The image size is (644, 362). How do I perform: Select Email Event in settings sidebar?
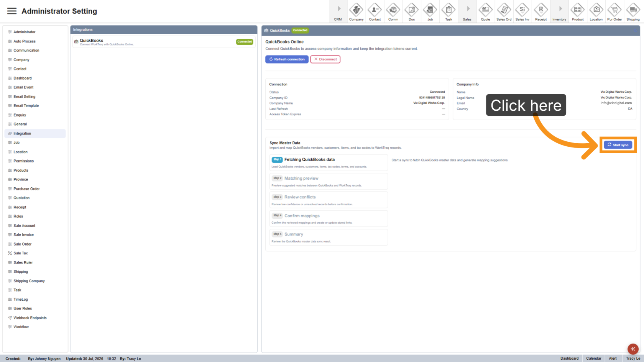pos(35,87)
